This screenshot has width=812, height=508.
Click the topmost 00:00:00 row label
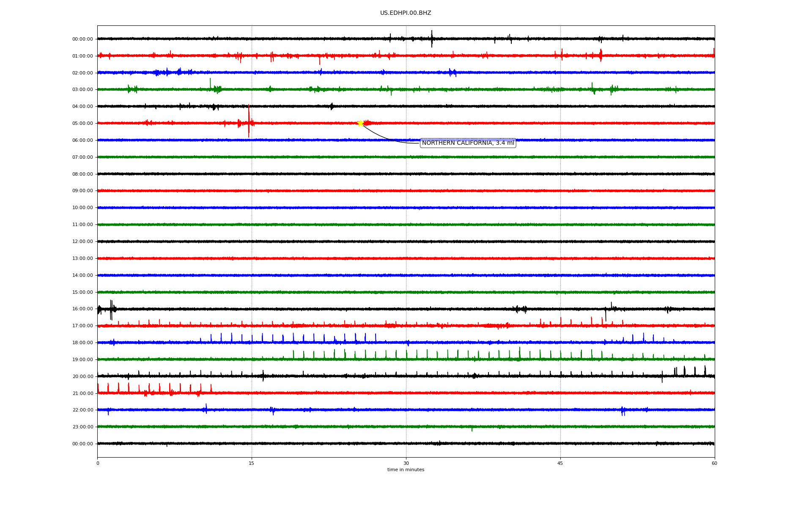coord(82,39)
